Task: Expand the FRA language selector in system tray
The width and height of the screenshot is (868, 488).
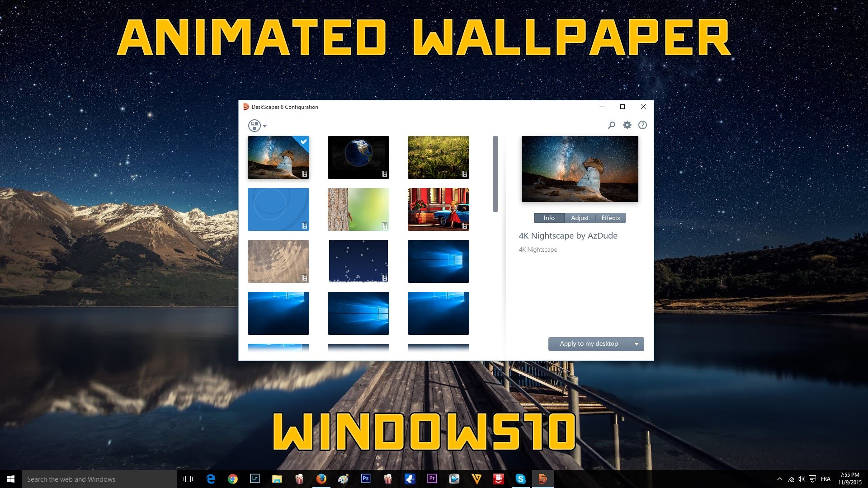Action: click(826, 479)
